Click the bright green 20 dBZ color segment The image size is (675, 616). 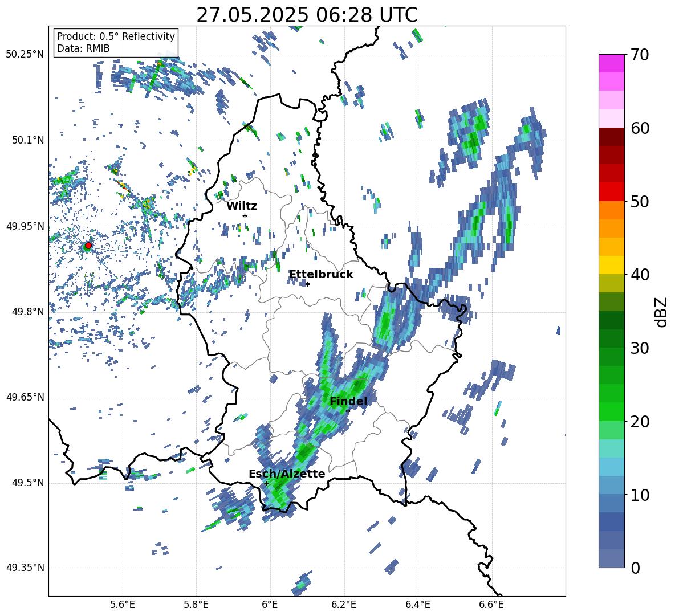[x=611, y=411]
